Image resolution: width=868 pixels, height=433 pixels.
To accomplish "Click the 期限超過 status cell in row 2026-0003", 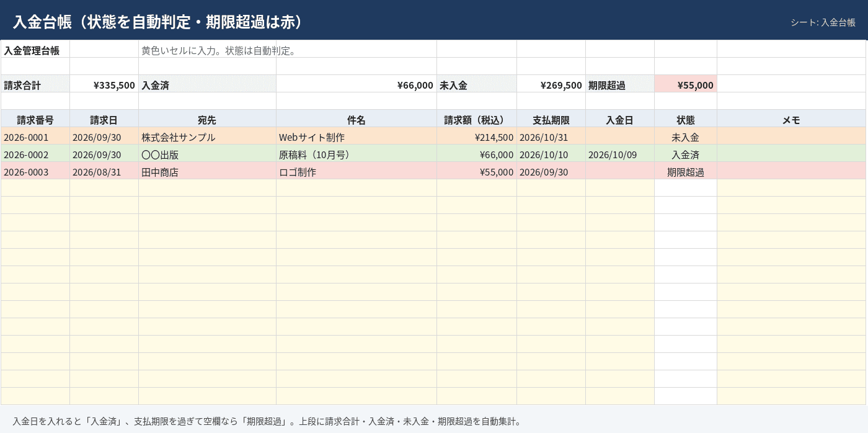I will [686, 171].
